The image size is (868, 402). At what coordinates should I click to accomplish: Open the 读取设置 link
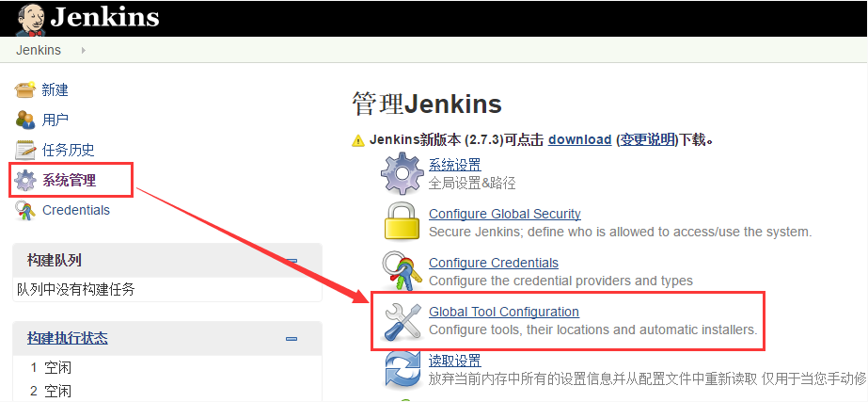click(455, 361)
